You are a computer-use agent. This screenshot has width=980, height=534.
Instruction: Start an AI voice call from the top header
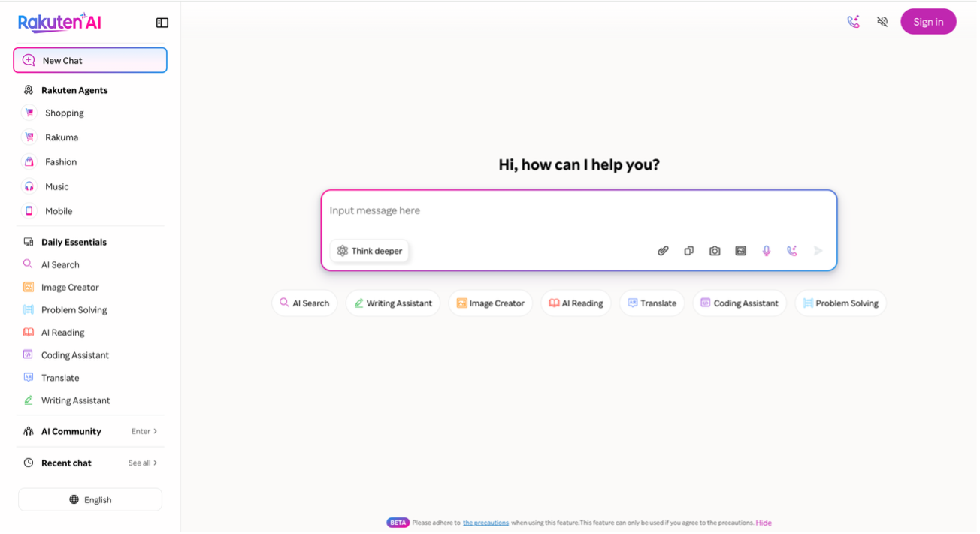[853, 22]
